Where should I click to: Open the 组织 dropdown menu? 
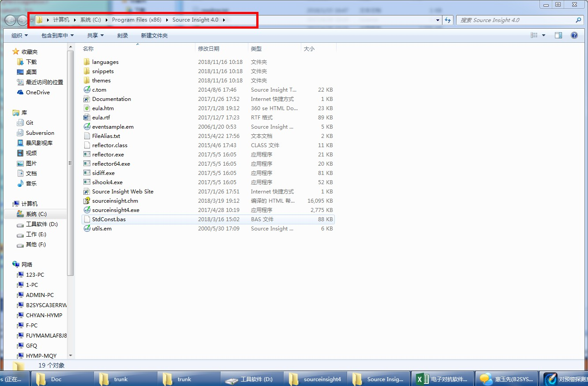tap(19, 35)
